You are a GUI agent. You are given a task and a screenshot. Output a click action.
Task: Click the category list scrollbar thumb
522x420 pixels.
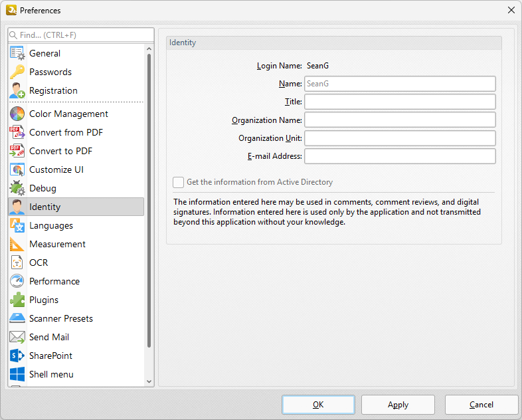[149, 201]
